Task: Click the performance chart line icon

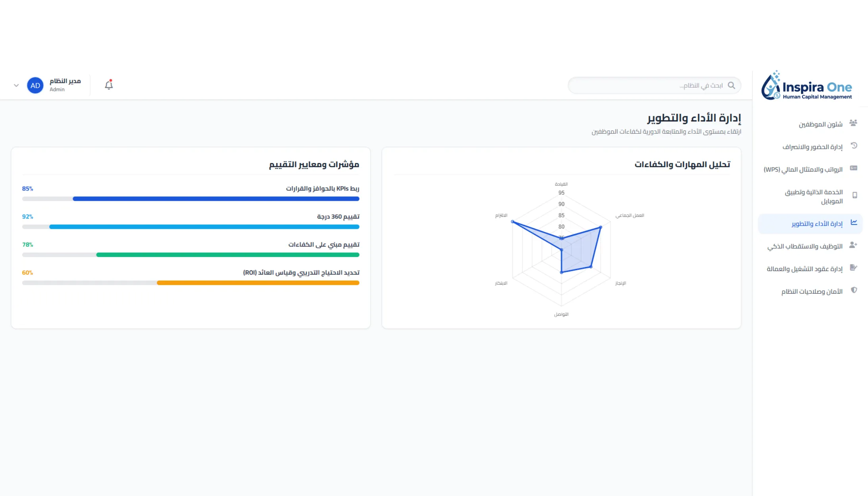Action: (854, 223)
